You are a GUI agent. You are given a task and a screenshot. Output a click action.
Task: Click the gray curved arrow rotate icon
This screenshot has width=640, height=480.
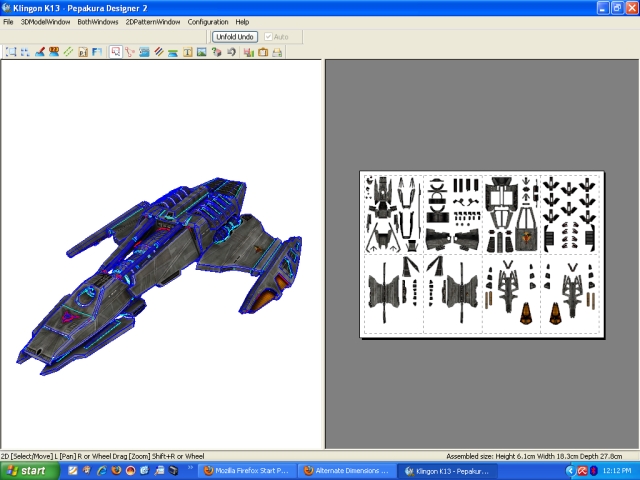231,52
